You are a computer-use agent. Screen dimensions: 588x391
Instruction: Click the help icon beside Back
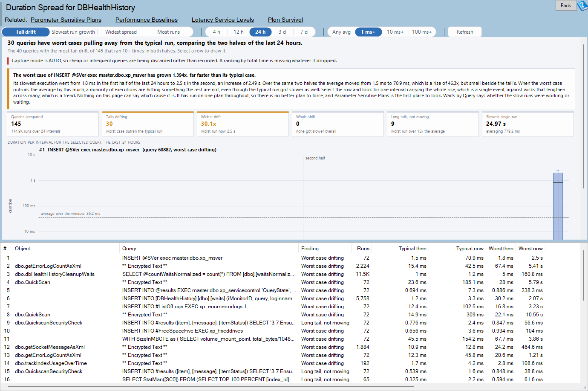[582, 6]
